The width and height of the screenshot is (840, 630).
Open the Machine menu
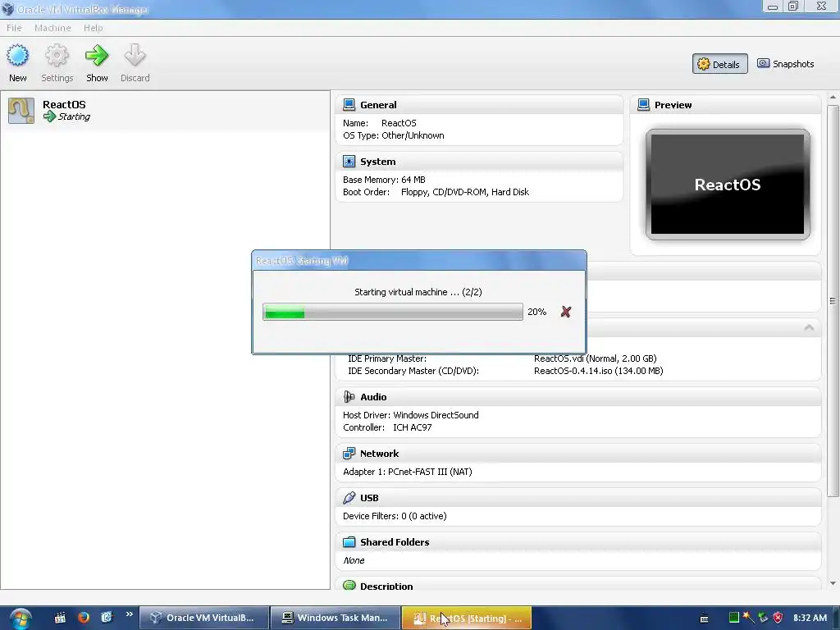click(52, 28)
